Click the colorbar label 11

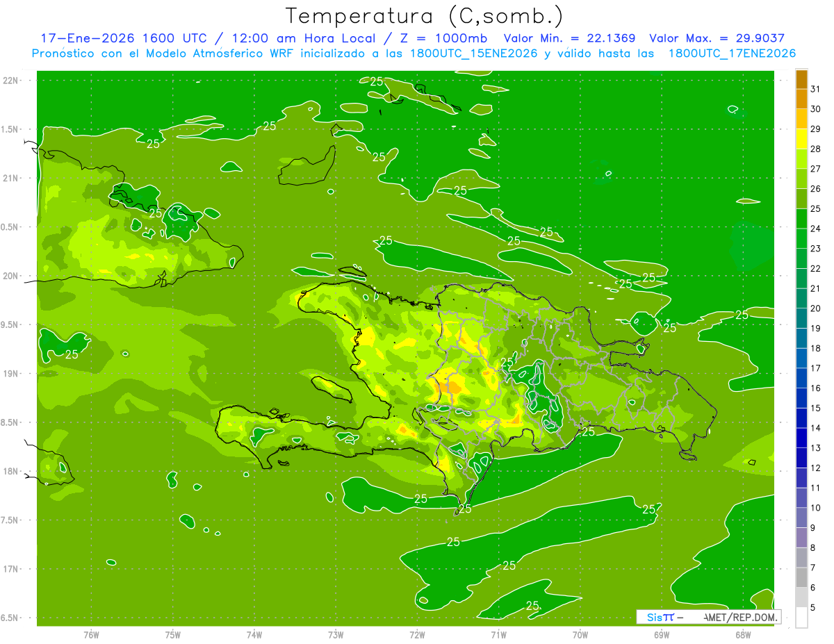click(x=816, y=488)
